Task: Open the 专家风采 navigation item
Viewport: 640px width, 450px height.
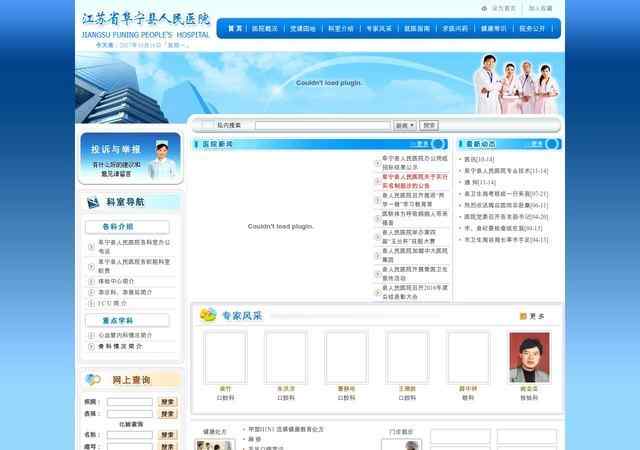Action: click(379, 29)
